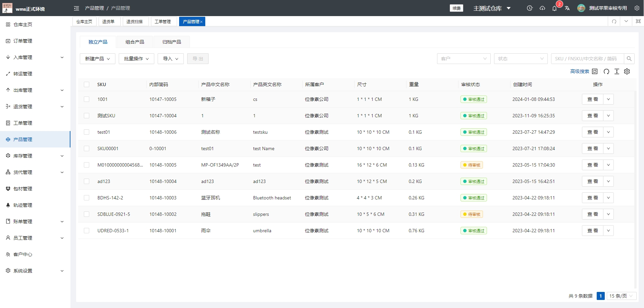Collapse the sidebar with the hamburger icon
Image resolution: width=644 pixels, height=308 pixels.
76,8
